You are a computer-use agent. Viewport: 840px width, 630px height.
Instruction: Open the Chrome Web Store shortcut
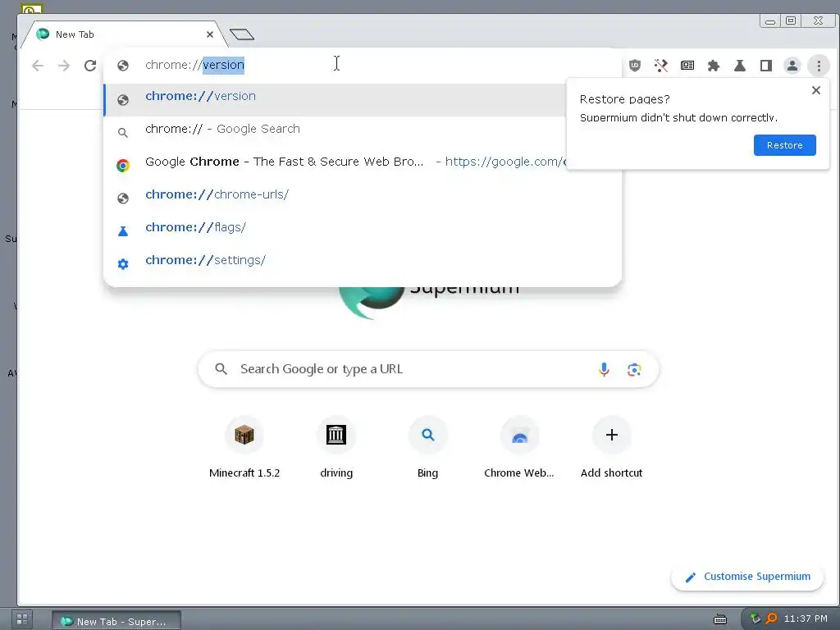[x=519, y=448]
